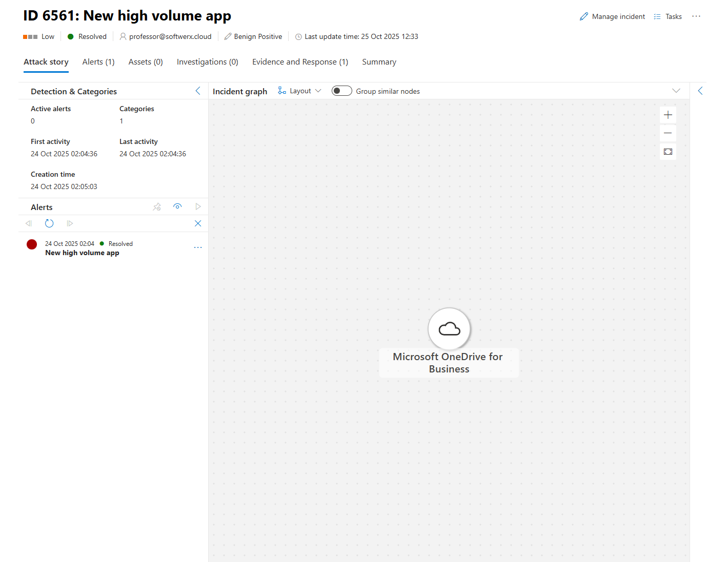Zoom in on the incident graph
Viewport: 728px width, 562px height.
pyautogui.click(x=668, y=115)
